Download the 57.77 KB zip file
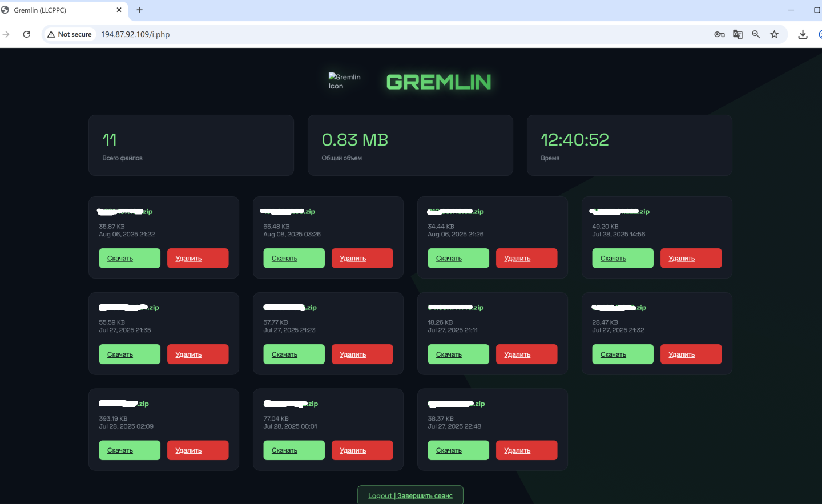The width and height of the screenshot is (822, 504). (294, 354)
